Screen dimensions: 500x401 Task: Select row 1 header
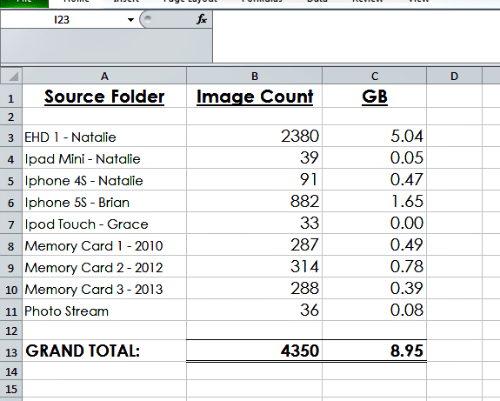pos(11,97)
